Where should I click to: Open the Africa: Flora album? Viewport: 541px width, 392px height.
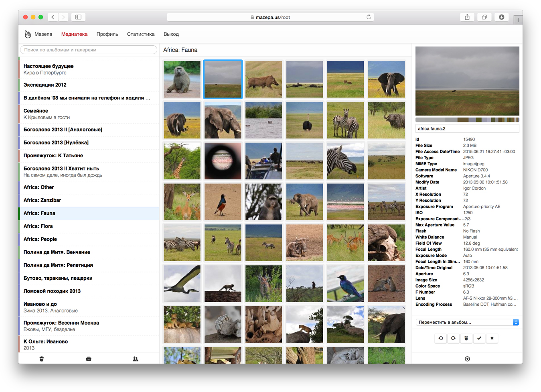(x=89, y=226)
